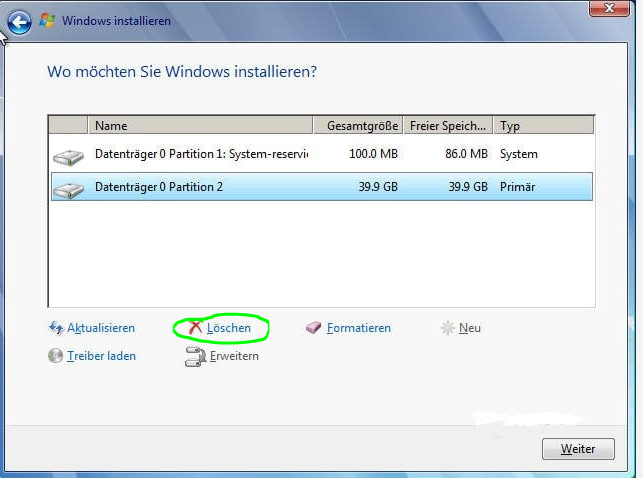Image resolution: width=643 pixels, height=478 pixels.
Task: Close the Windows installieren dialog
Action: [x=609, y=8]
